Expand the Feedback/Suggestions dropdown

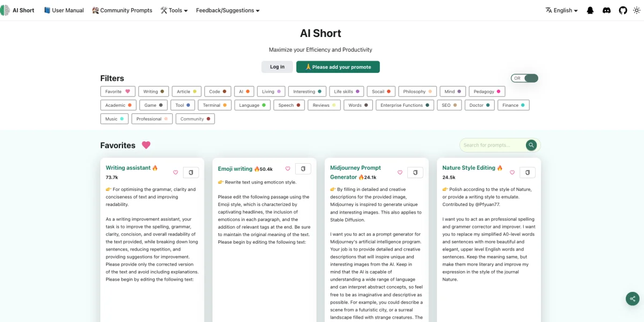[x=228, y=10]
